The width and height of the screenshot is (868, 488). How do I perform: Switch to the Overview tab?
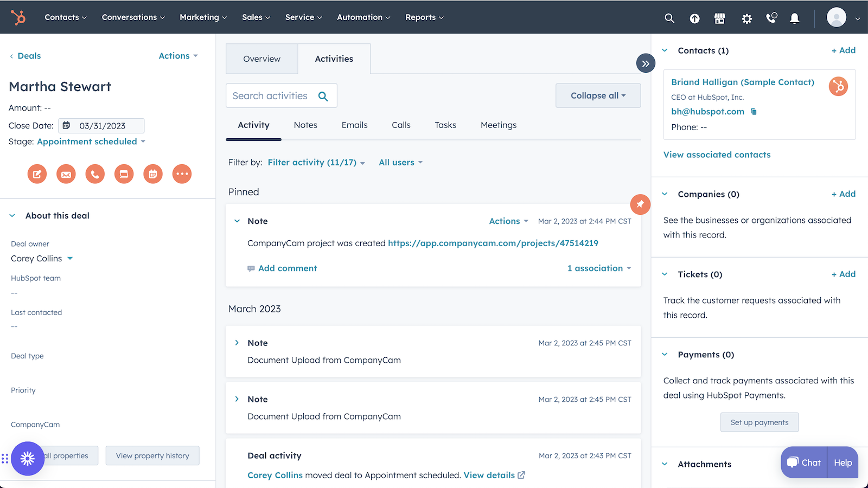[x=261, y=59]
